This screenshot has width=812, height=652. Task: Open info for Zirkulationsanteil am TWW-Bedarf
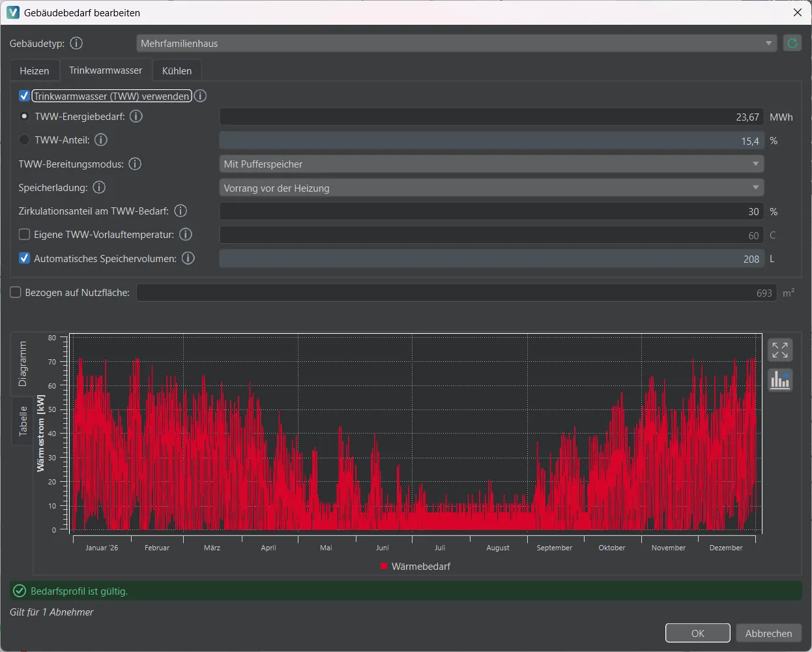coord(181,211)
